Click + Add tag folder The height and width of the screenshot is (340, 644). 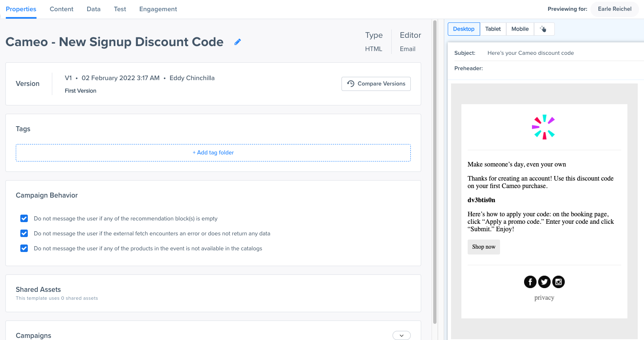coord(213,153)
